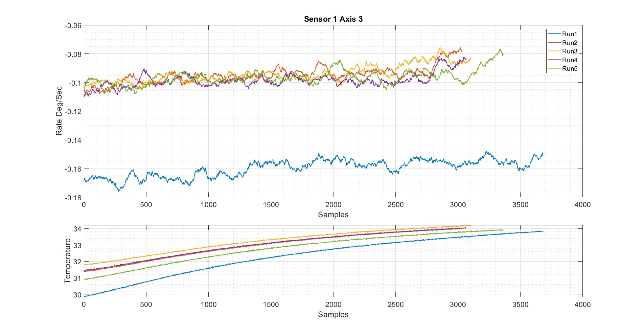The height and width of the screenshot is (334, 644).
Task: Click the blue line sample beside Run1
Action: click(554, 34)
